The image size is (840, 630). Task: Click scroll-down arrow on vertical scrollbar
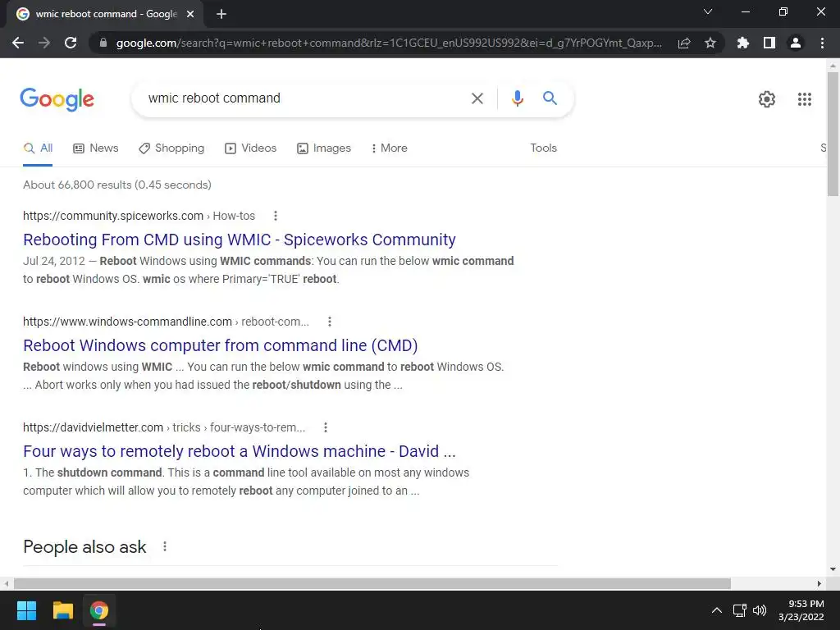(833, 569)
